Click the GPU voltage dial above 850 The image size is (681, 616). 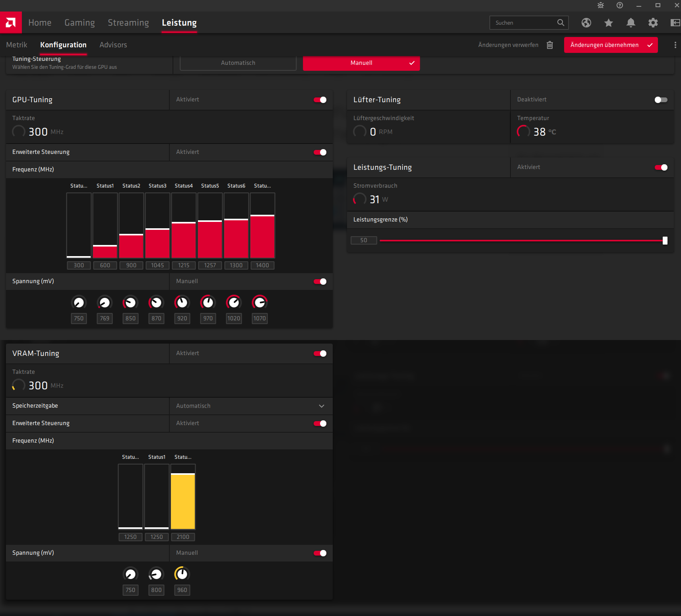point(130,303)
